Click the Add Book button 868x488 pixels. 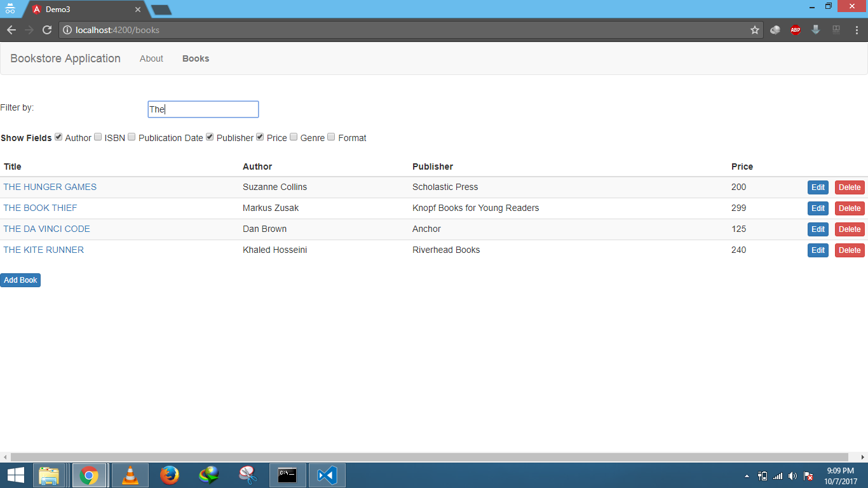(x=20, y=280)
